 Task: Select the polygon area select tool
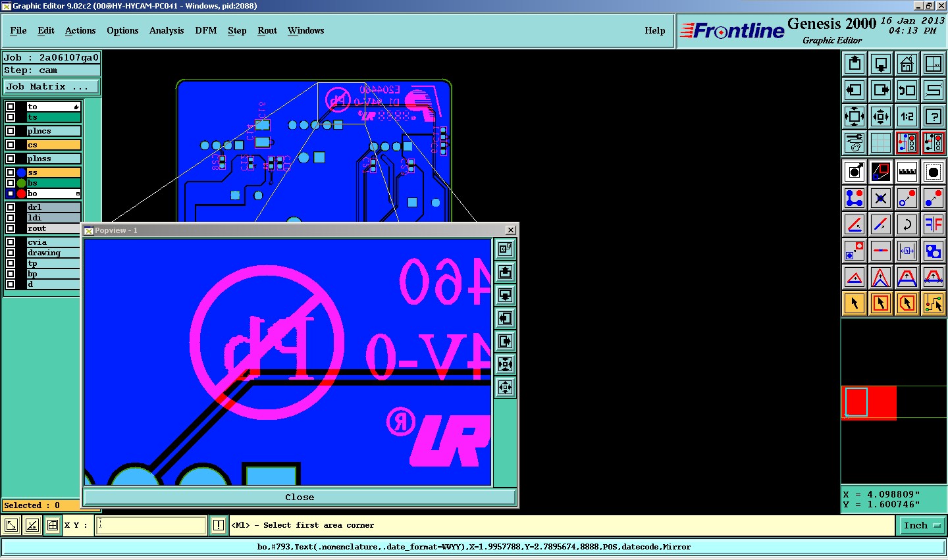(x=907, y=303)
